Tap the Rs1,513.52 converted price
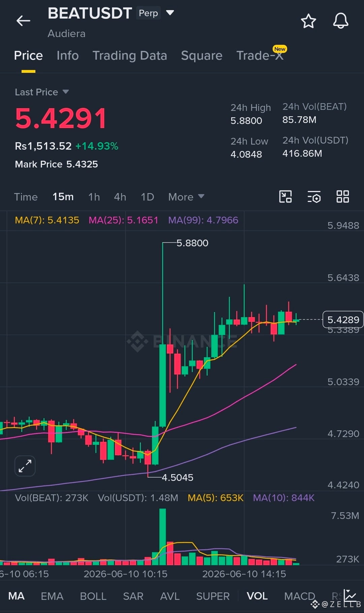The image size is (364, 613). [43, 146]
